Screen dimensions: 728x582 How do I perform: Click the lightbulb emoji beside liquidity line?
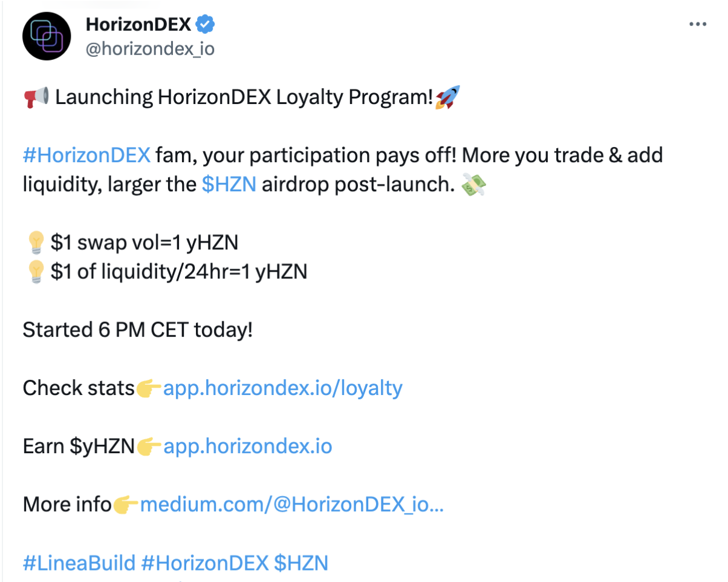click(x=35, y=272)
